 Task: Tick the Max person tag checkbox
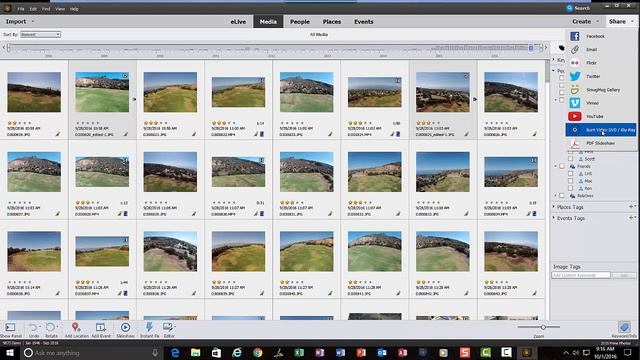(570, 181)
